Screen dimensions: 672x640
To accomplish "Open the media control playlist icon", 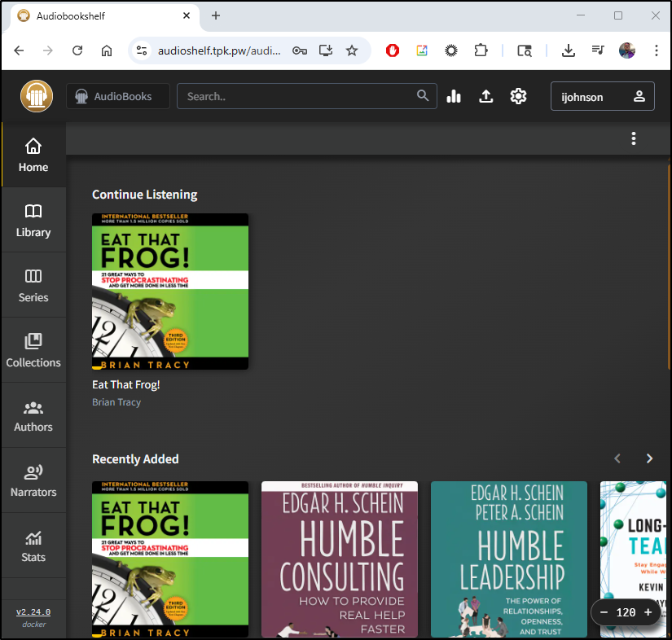I will click(x=598, y=50).
